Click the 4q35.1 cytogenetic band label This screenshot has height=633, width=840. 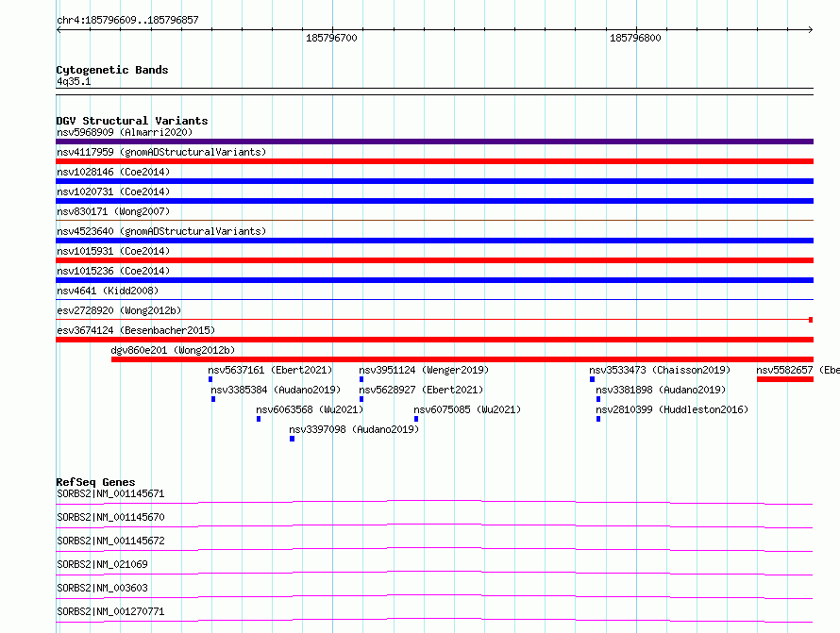click(x=74, y=81)
